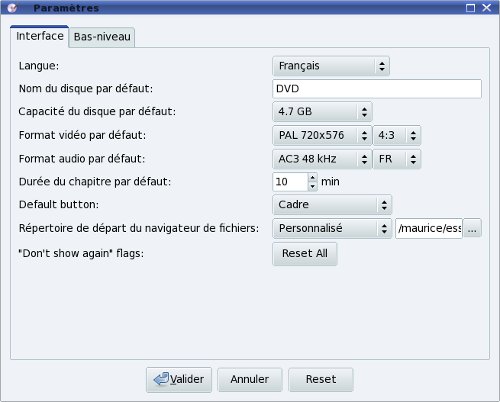The image size is (500, 402).
Task: Open the Langue dropdown set to Français
Action: click(331, 66)
